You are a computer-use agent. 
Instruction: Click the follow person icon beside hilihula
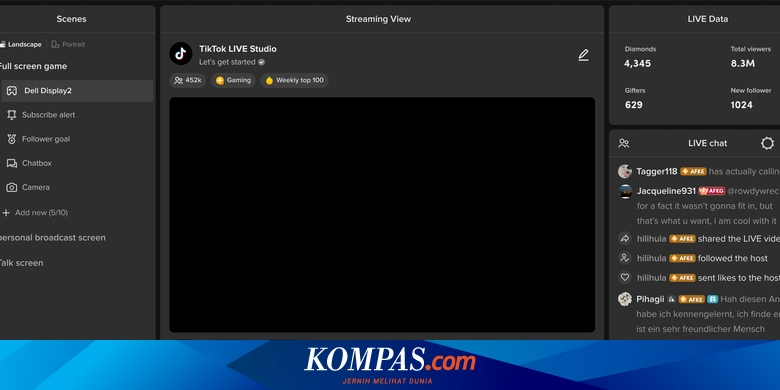pos(624,258)
